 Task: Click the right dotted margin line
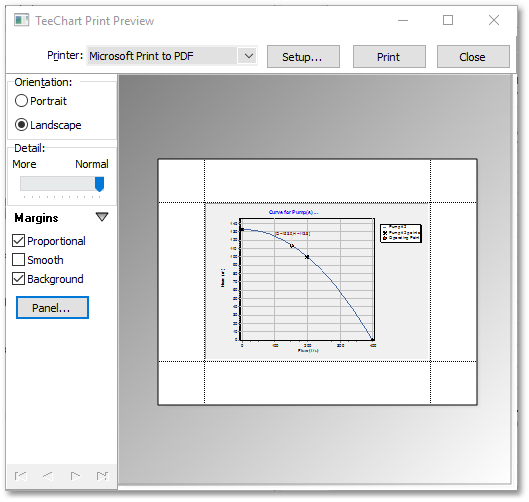pos(430,281)
